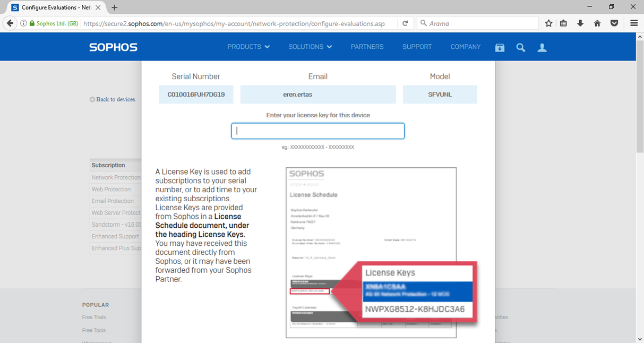The height and width of the screenshot is (343, 644).
Task: Click the Network Protection subscription row
Action: [116, 177]
